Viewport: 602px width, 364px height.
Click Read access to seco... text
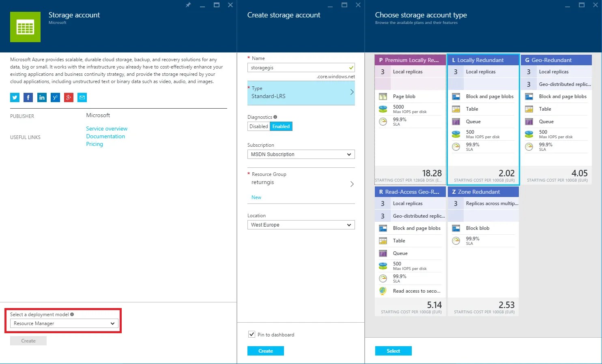pos(417,291)
